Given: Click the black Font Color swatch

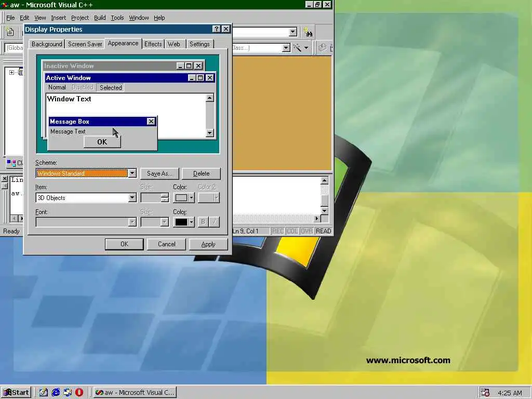Looking at the screenshot, I should point(181,222).
